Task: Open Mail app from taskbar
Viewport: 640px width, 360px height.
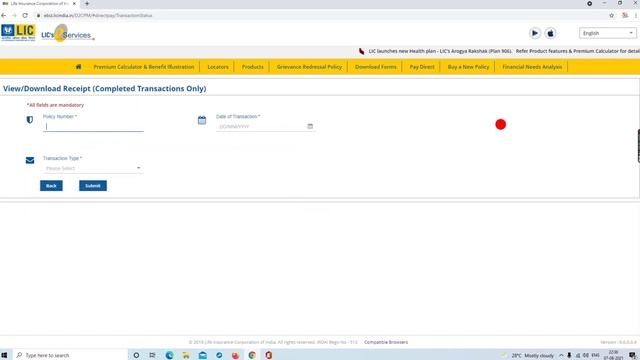Action: coord(202,355)
